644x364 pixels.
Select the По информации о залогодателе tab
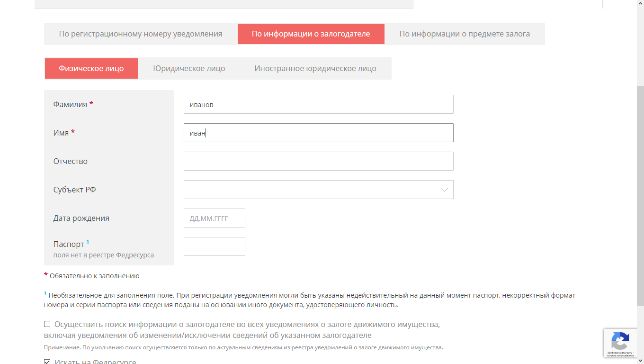click(311, 34)
